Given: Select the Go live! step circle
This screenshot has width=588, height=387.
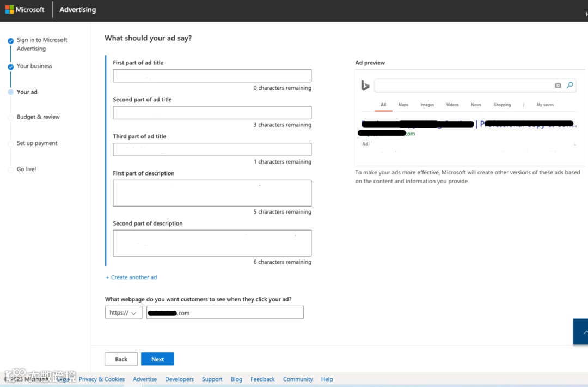Looking at the screenshot, I should click(11, 170).
